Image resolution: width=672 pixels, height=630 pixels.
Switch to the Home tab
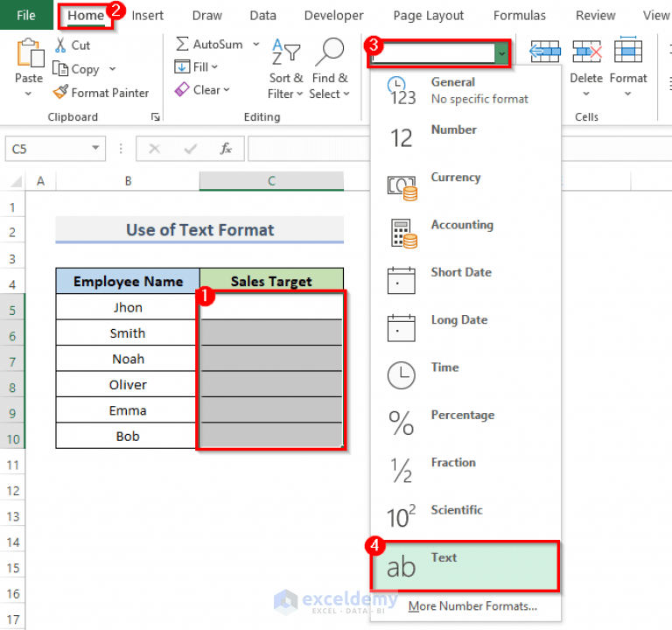pos(86,16)
